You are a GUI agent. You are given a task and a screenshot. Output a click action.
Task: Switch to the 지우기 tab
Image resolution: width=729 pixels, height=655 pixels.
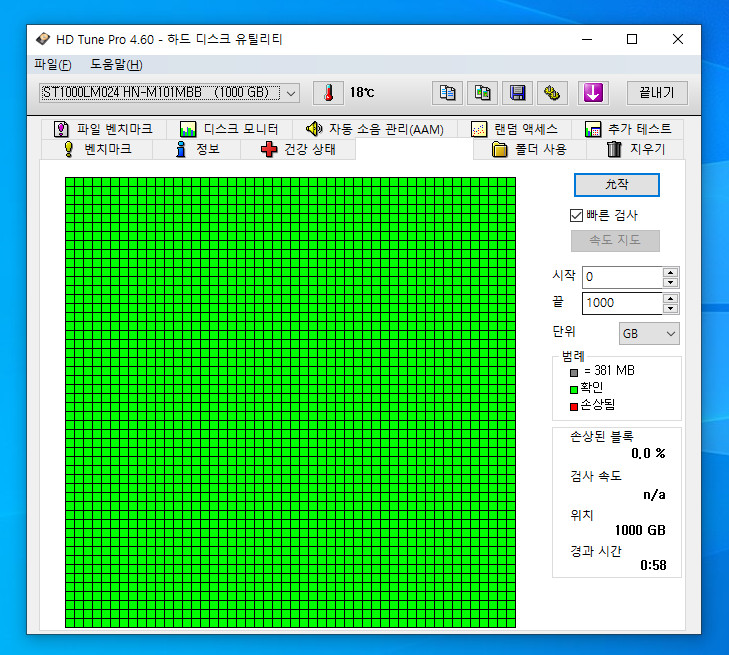point(635,149)
